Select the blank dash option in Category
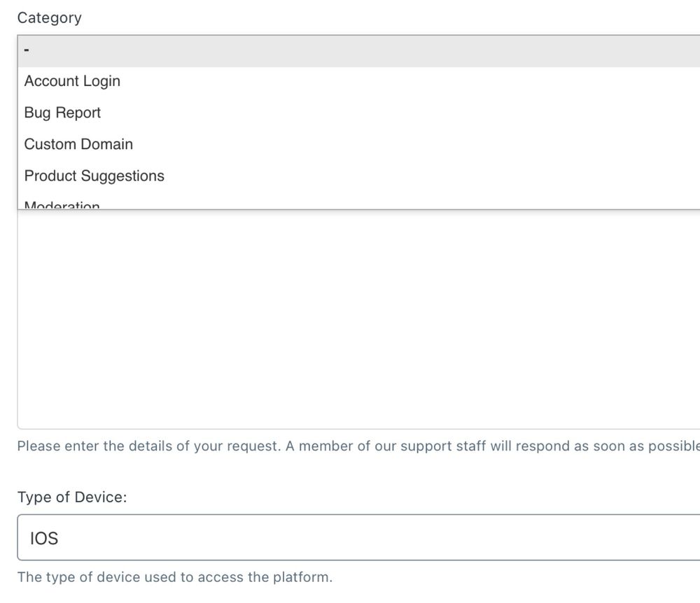The height and width of the screenshot is (603, 700). tap(27, 51)
